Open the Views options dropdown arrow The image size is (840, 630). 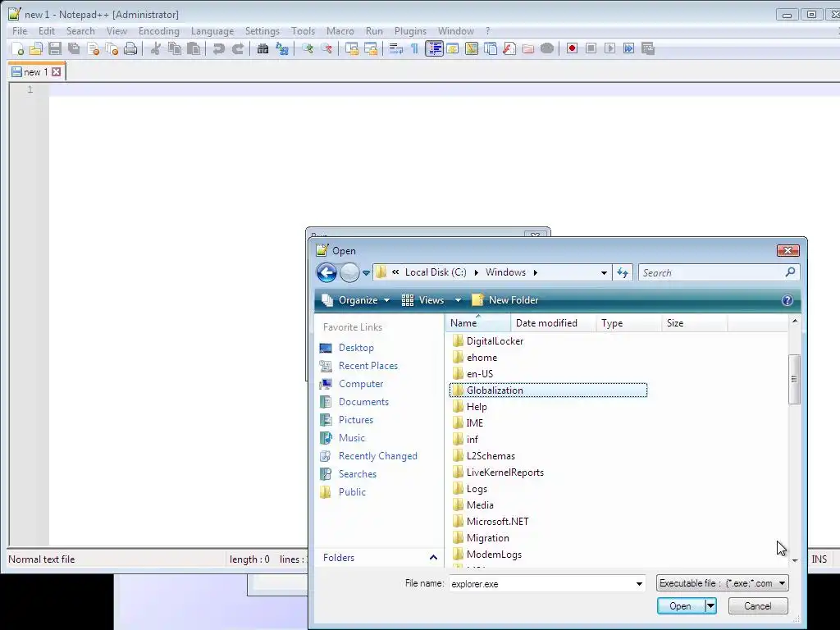[458, 300]
